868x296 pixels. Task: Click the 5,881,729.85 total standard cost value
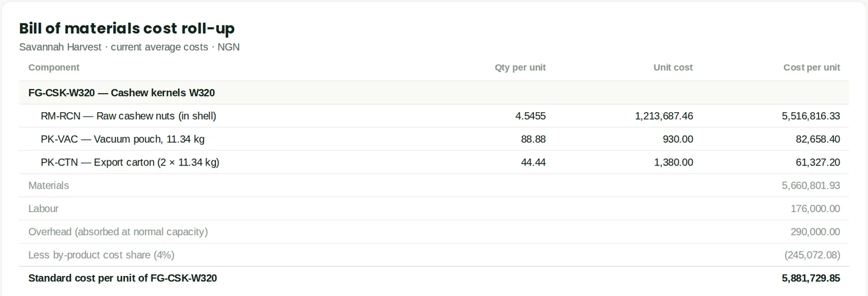tap(810, 278)
